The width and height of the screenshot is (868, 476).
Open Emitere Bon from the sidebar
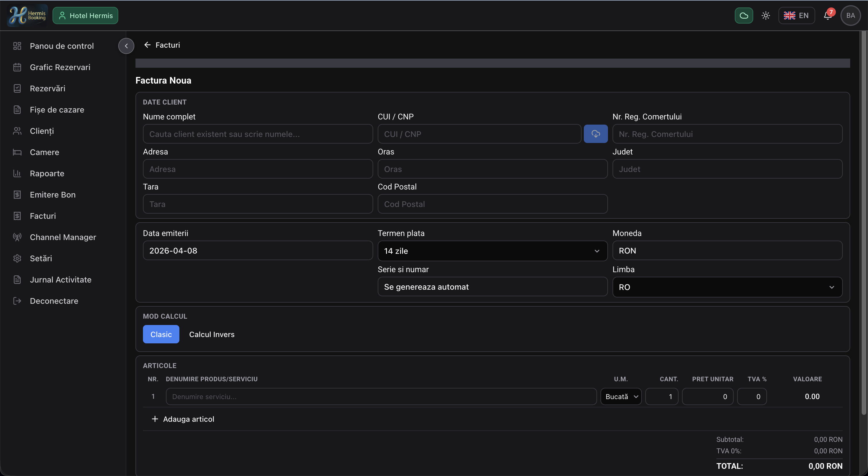click(x=53, y=195)
